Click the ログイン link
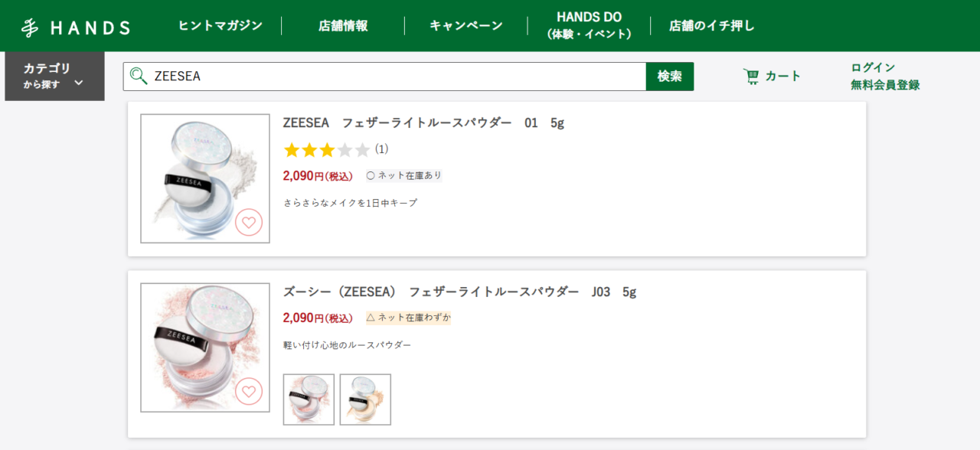This screenshot has width=980, height=450. point(873,67)
